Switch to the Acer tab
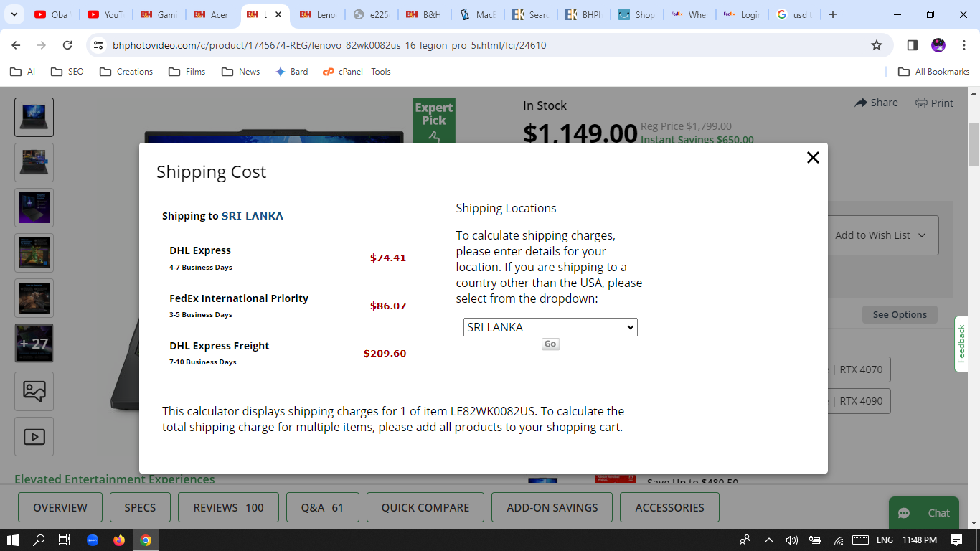The image size is (980, 551). 212,14
